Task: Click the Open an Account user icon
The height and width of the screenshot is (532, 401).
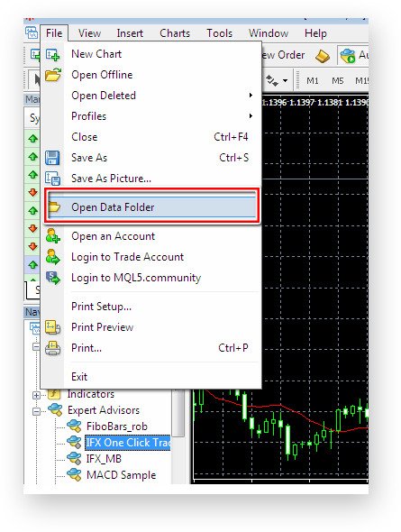Action: pyautogui.click(x=53, y=236)
